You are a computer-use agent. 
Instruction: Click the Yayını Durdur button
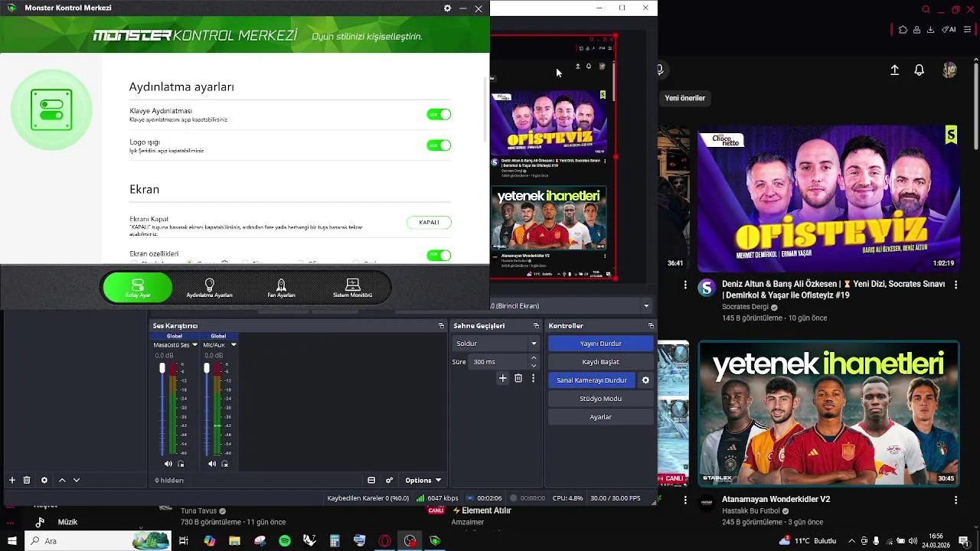[601, 344]
